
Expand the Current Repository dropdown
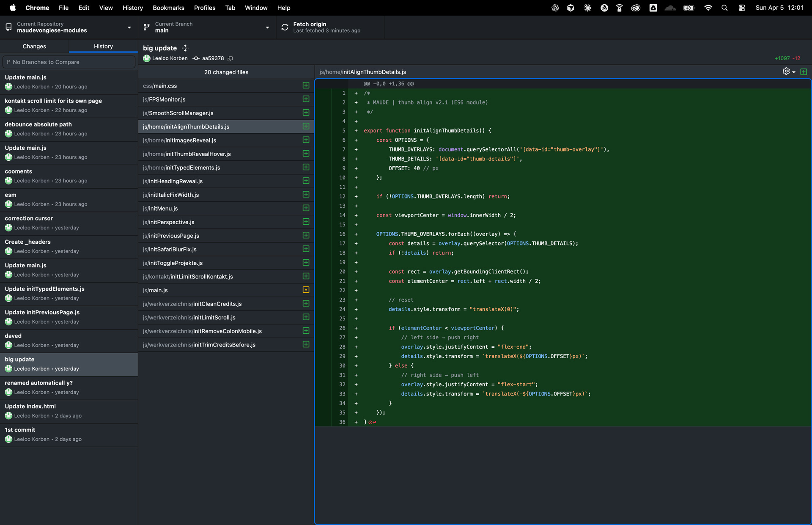tap(129, 27)
